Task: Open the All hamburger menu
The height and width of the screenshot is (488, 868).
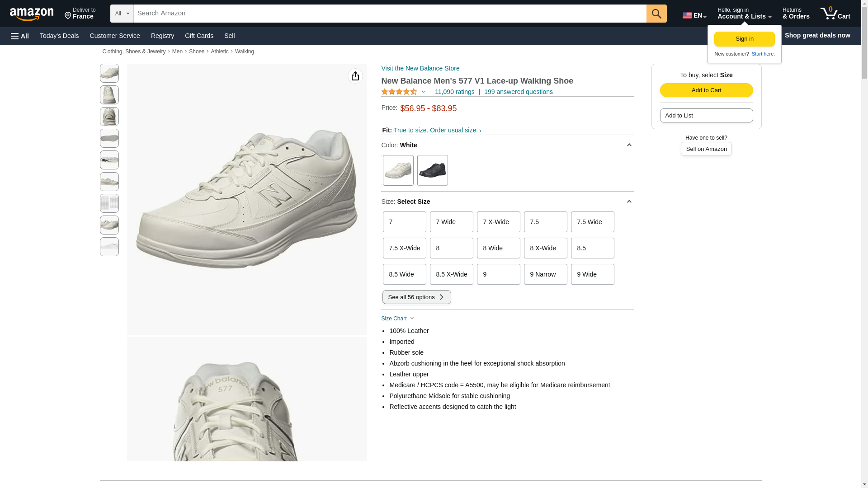Action: pos(20,36)
